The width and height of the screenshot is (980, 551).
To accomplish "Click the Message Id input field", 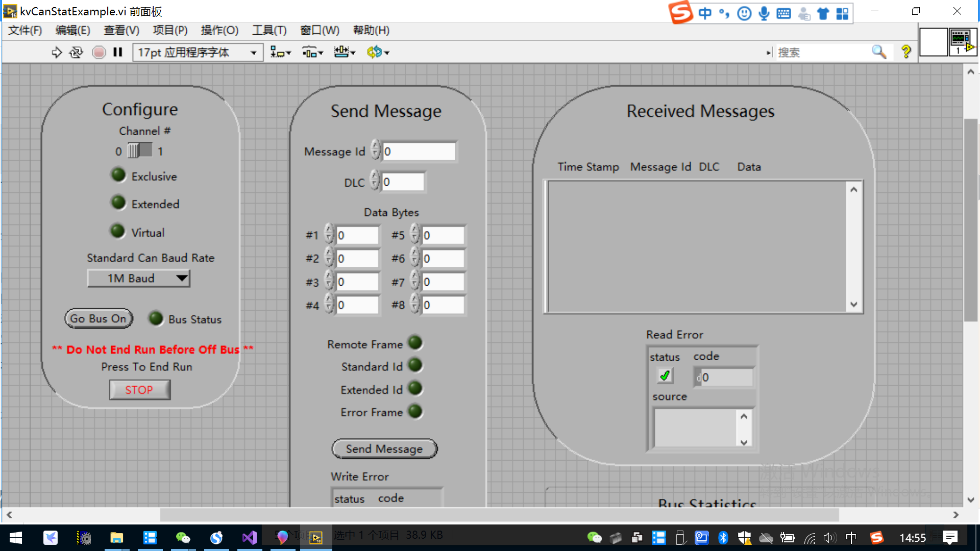I will point(419,152).
